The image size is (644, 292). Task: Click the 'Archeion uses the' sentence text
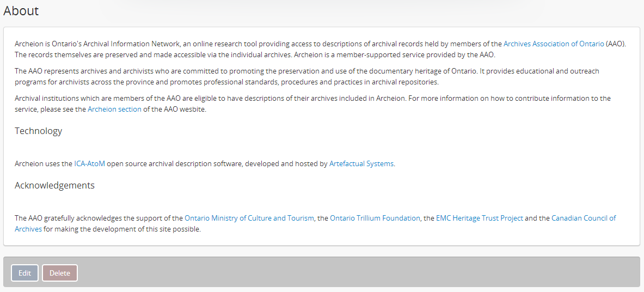[x=44, y=164]
